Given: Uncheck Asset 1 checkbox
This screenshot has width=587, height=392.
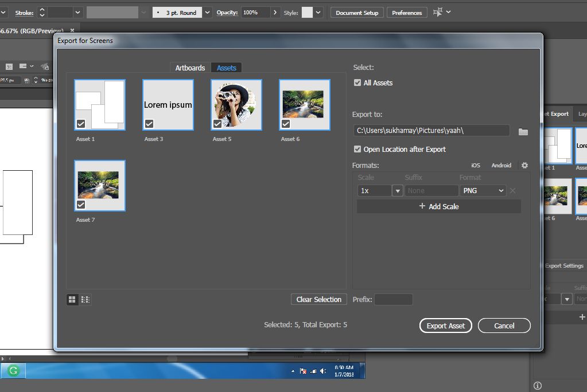Looking at the screenshot, I should [x=81, y=123].
